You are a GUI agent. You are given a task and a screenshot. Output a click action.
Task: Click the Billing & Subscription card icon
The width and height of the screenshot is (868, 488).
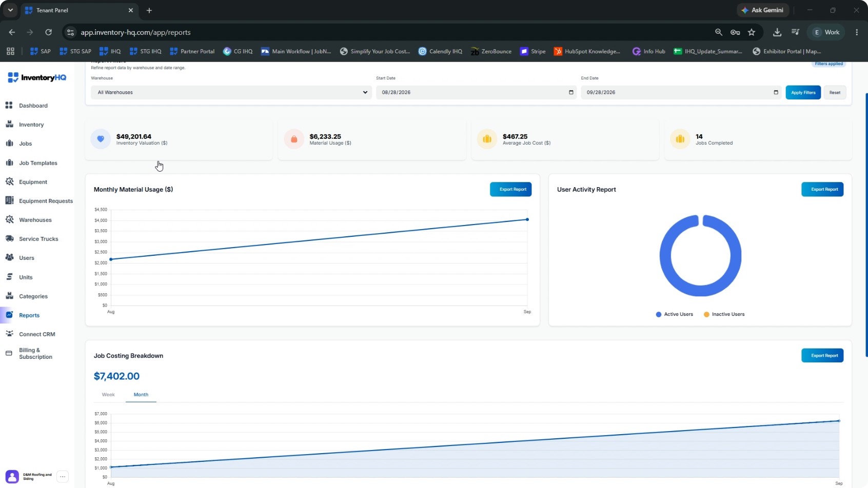9,353
